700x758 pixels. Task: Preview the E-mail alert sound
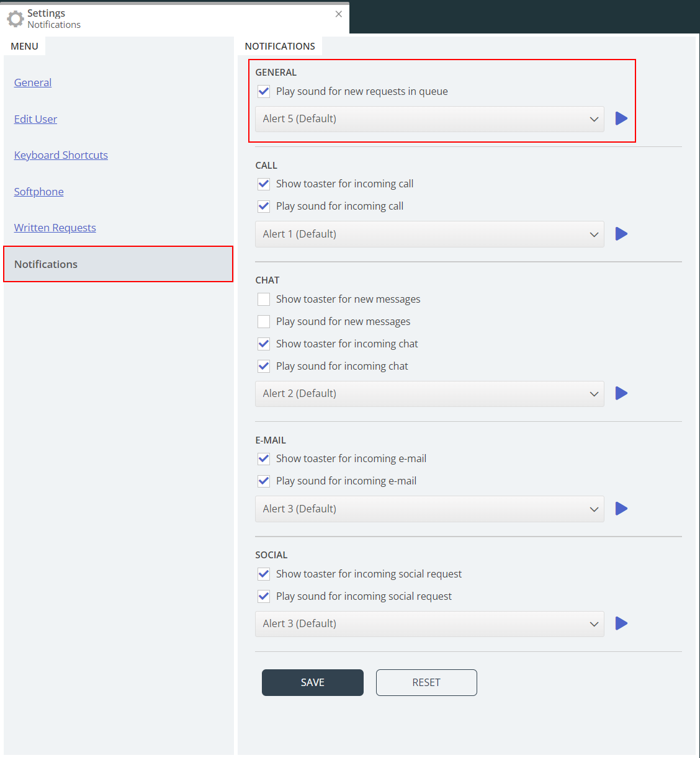click(621, 509)
